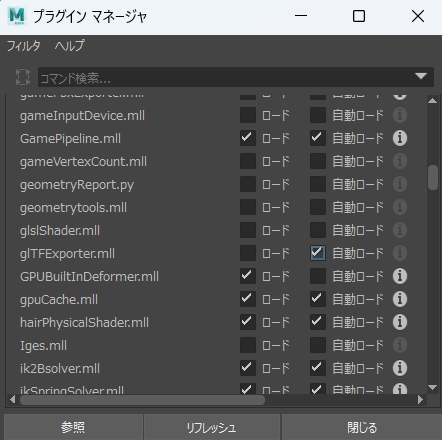Click the 閉じる button
442x440 pixels.
point(362,427)
